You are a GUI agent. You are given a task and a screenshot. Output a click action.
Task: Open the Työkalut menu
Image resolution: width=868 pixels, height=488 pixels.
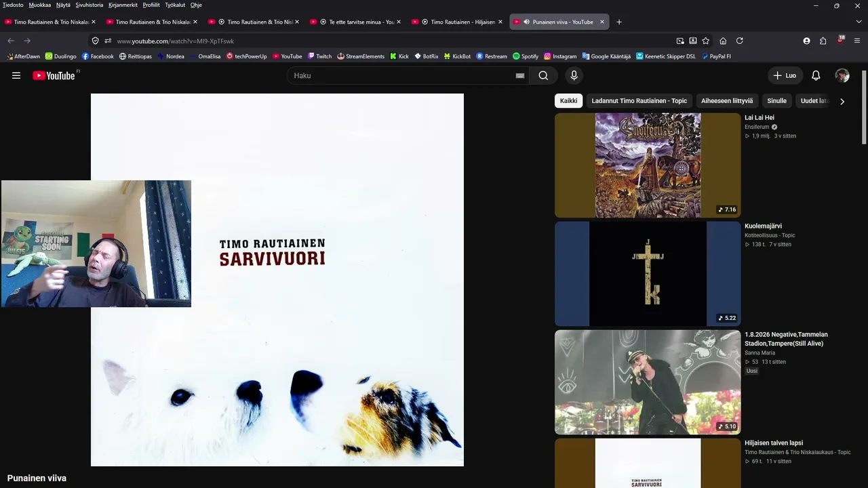click(175, 5)
